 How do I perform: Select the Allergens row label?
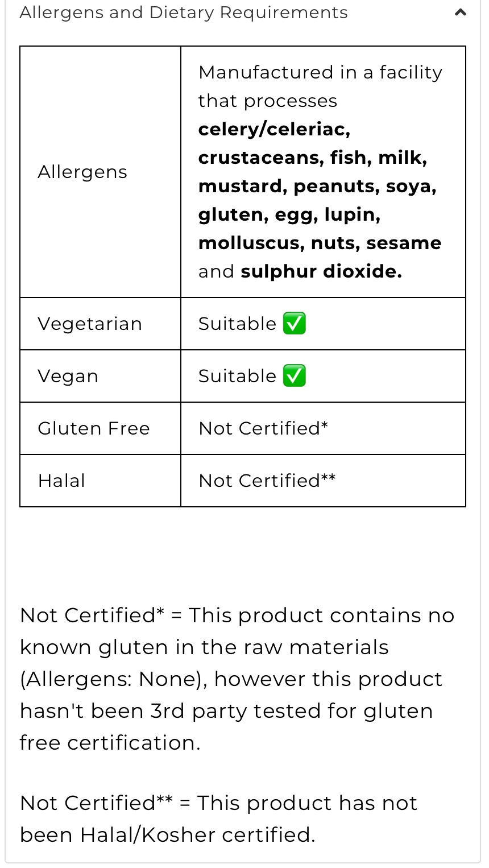(82, 172)
